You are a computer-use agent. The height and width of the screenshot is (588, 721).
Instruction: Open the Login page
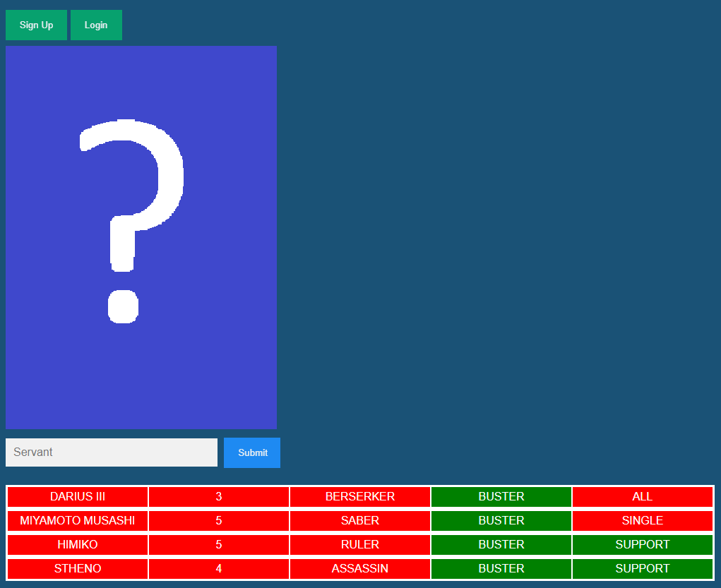(96, 25)
